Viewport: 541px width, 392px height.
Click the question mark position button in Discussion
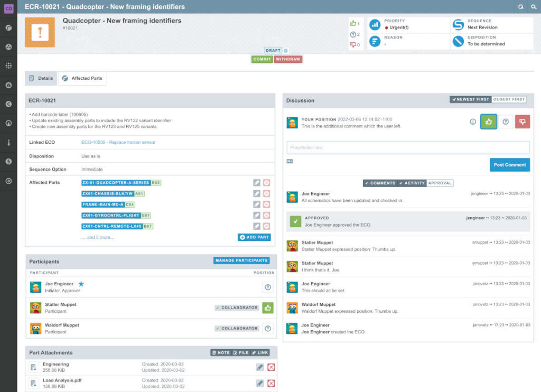pyautogui.click(x=506, y=122)
